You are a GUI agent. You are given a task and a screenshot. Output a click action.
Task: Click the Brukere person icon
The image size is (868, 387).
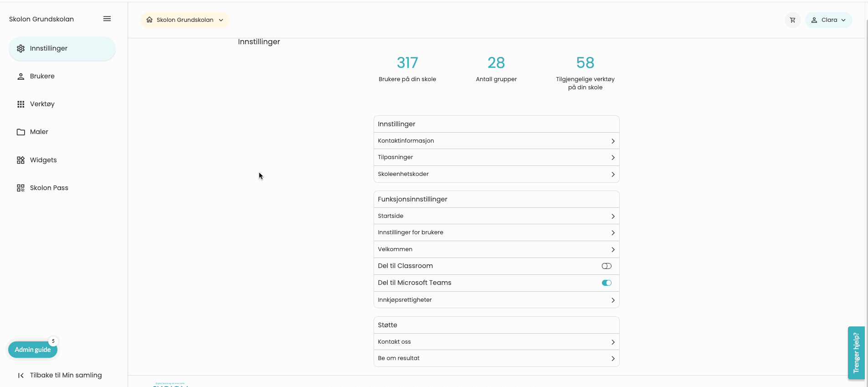21,77
